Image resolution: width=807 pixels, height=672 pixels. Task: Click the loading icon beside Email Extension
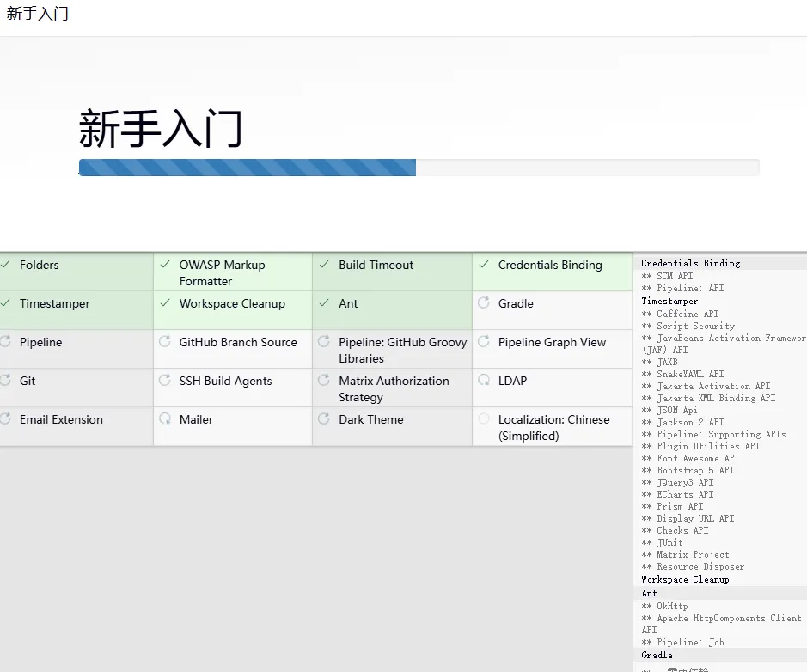tap(5, 418)
